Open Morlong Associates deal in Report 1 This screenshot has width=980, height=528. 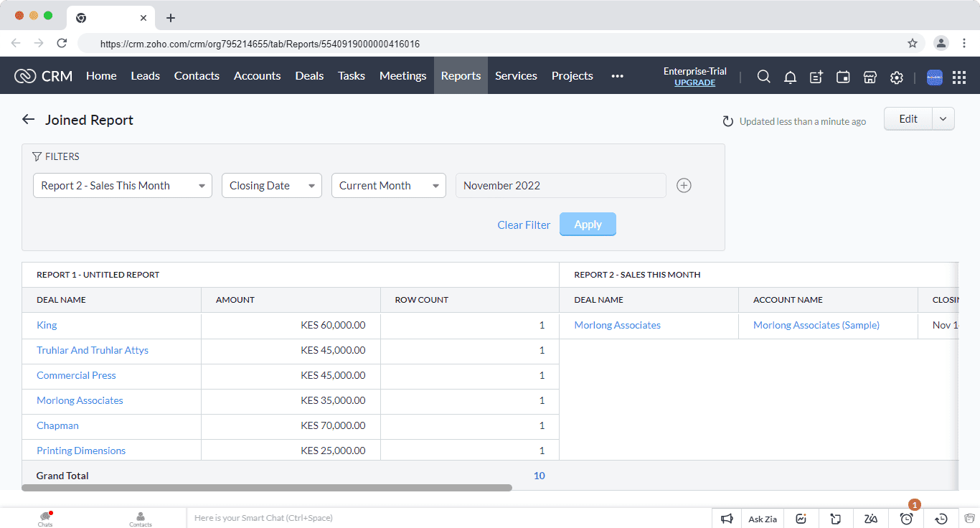tap(80, 400)
